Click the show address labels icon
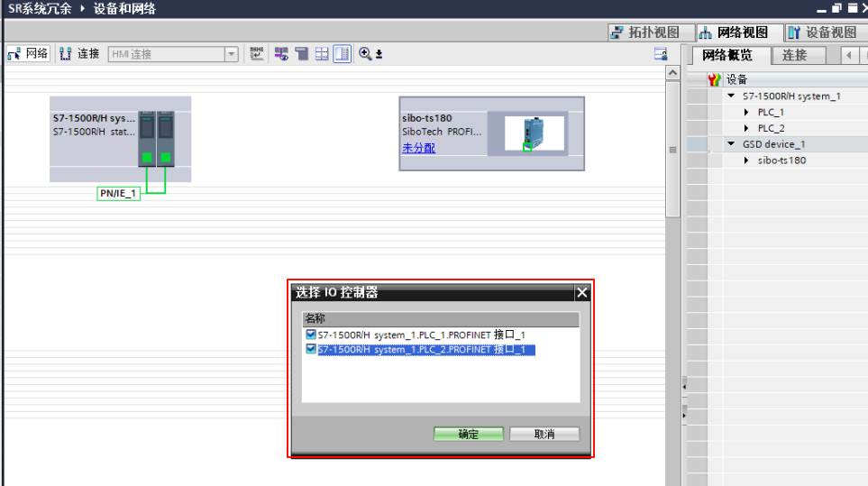 302,54
